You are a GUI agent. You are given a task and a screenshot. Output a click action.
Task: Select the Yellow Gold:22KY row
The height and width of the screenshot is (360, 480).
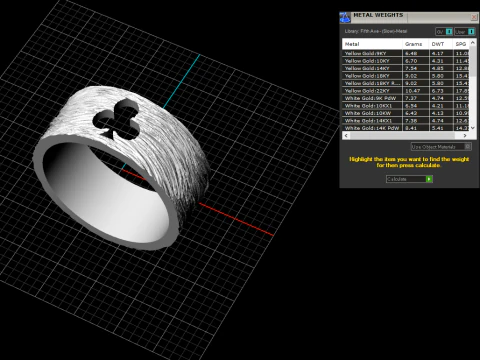pos(405,91)
